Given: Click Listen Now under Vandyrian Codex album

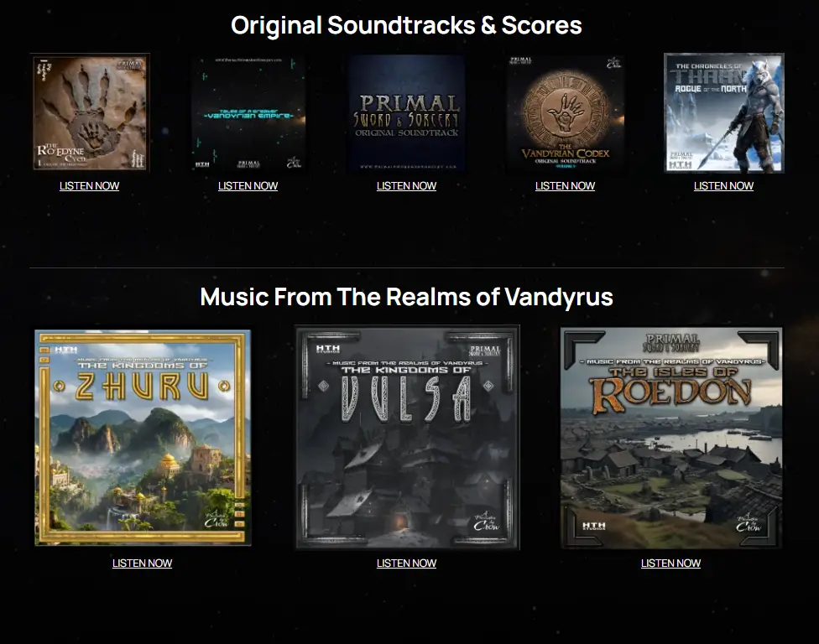Looking at the screenshot, I should click(x=565, y=186).
